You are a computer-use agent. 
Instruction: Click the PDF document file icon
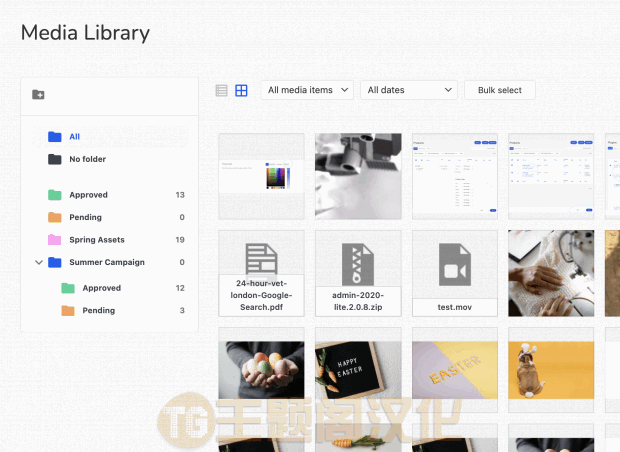click(261, 260)
